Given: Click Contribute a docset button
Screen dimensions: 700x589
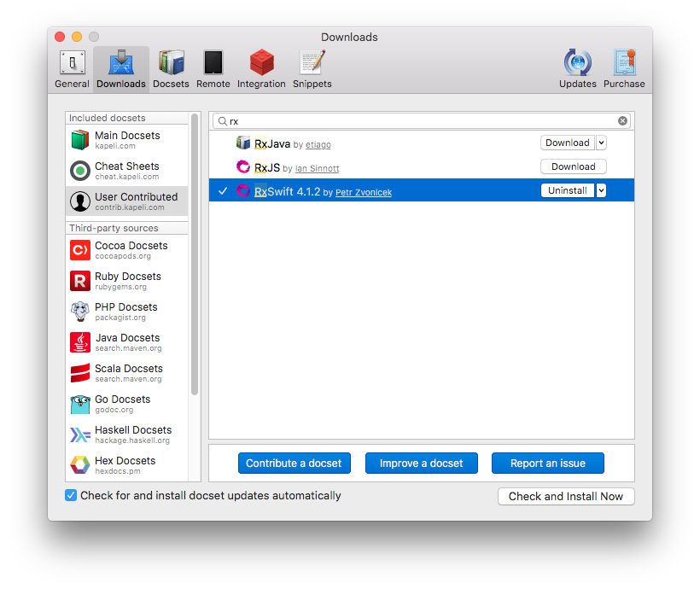Looking at the screenshot, I should 295,463.
